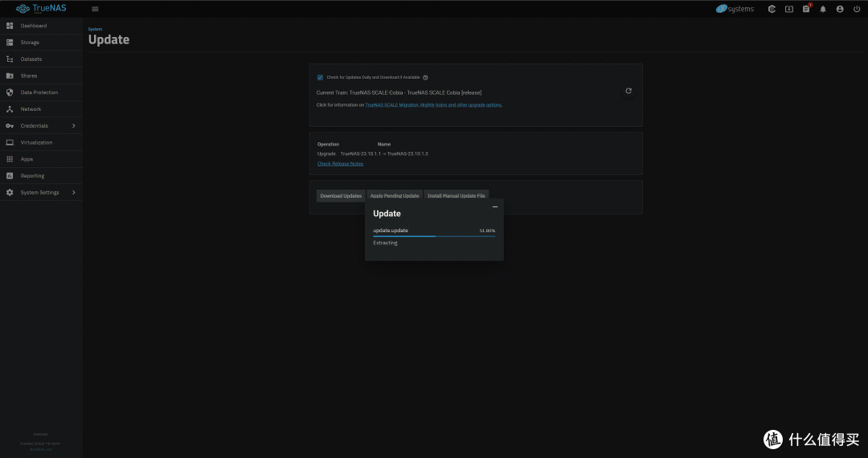Viewport: 868px width, 458px height.
Task: Click the Name column header
Action: coord(384,145)
